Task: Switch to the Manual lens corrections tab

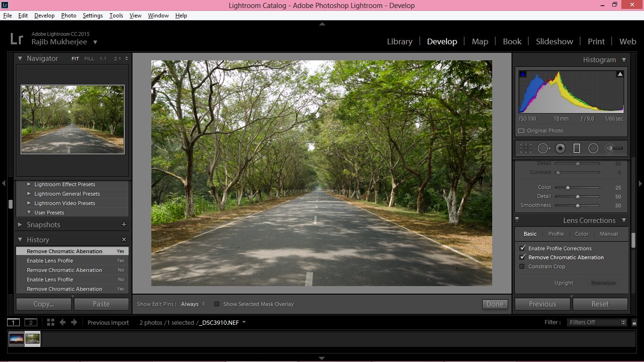Action: click(609, 234)
